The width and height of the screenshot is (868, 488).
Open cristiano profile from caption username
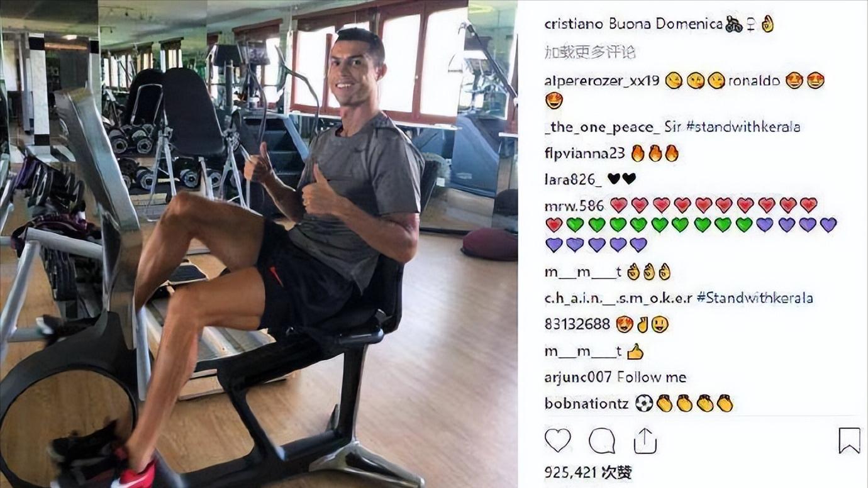click(x=574, y=24)
